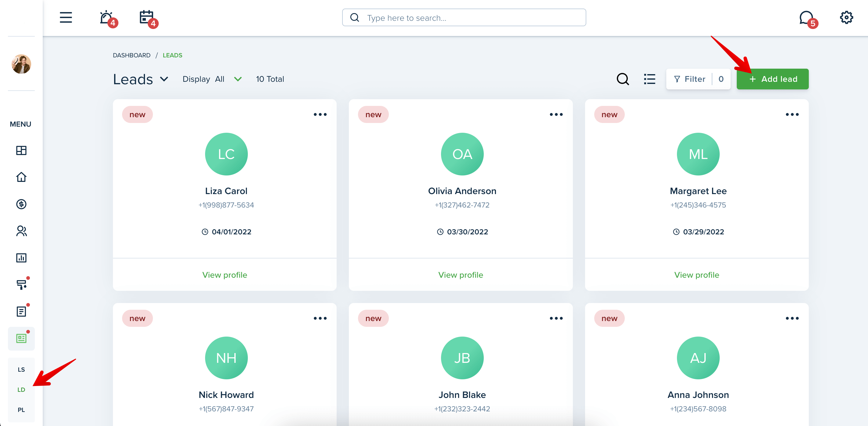Click the date 03/30/2022
This screenshot has width=868, height=426.
[467, 232]
